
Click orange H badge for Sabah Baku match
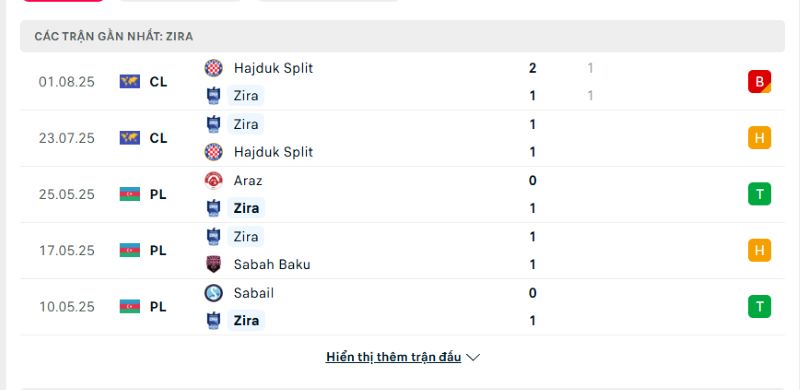click(759, 250)
